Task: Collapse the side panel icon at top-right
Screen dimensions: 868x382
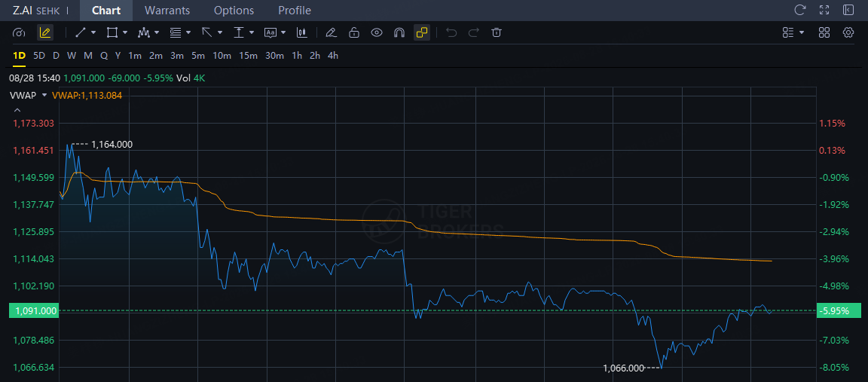Action: pyautogui.click(x=848, y=10)
